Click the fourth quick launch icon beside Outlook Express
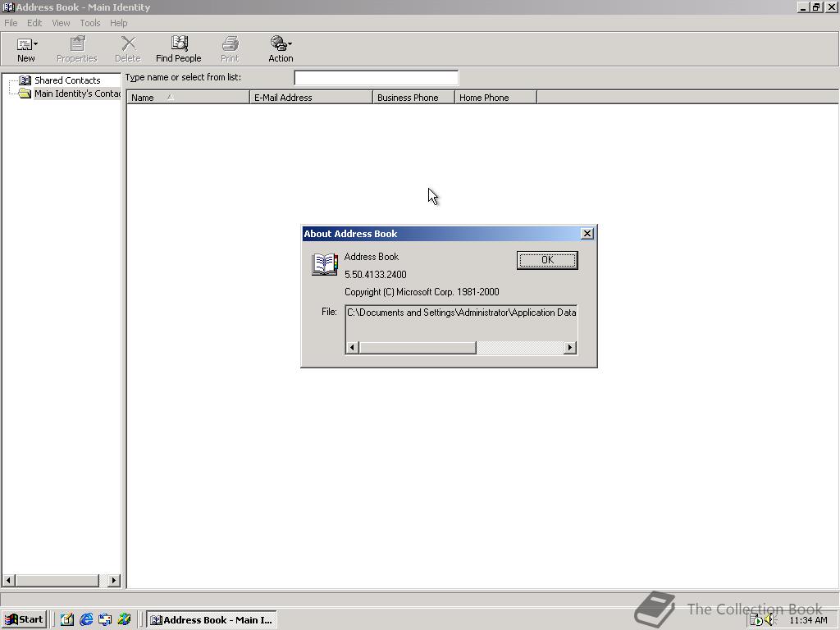Image resolution: width=840 pixels, height=630 pixels. coord(125,620)
